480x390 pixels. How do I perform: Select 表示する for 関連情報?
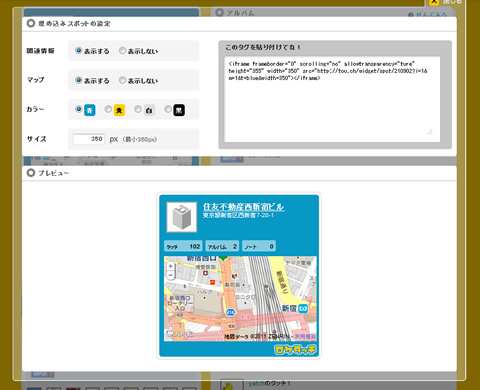point(79,51)
